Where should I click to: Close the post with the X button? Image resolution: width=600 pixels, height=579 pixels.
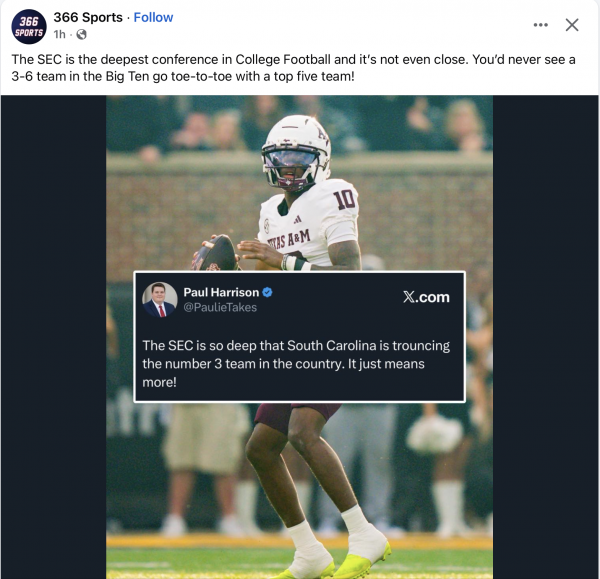[572, 25]
